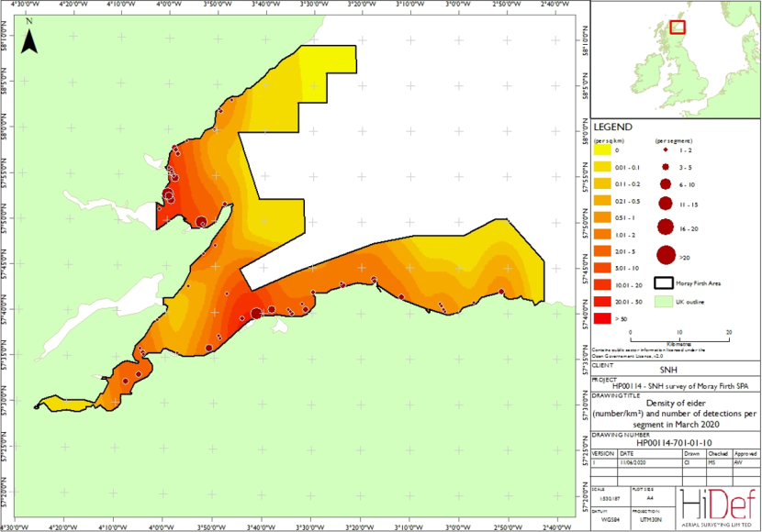Click the LEGEND heading
This screenshot has height=532, width=762.
612,127
